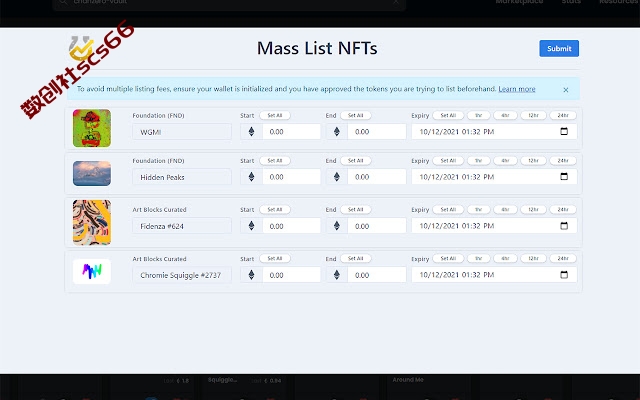Click the WGMI expiry date field
The height and width of the screenshot is (400, 640).
[494, 131]
